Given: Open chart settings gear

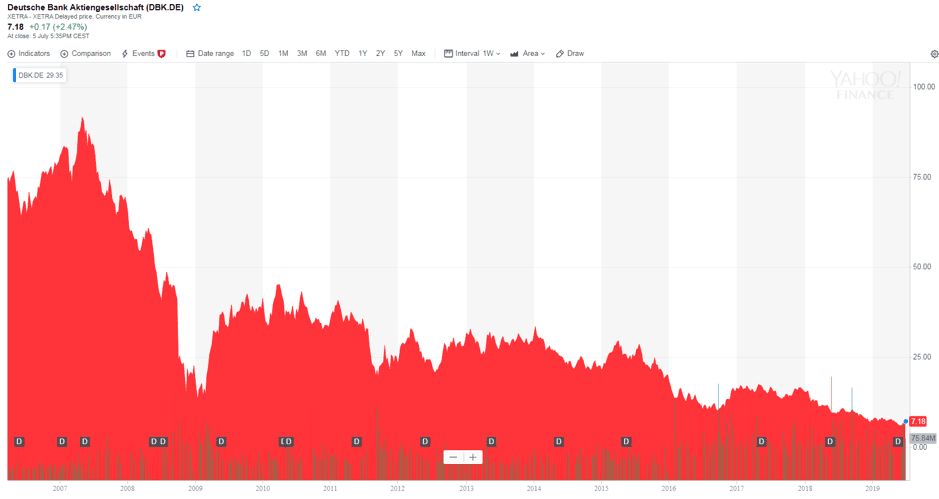Looking at the screenshot, I should [x=934, y=54].
